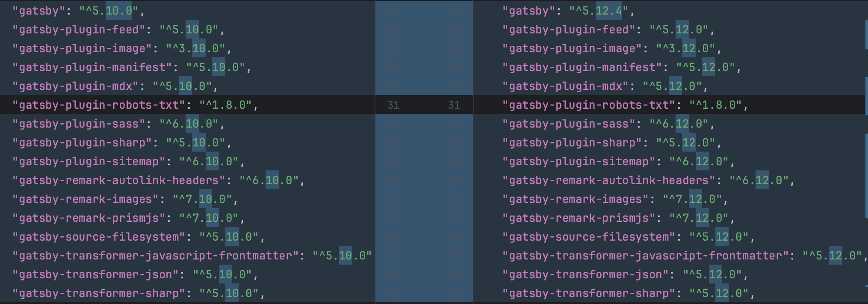Click gatsby-remark-images key in left pane
The image size is (868, 304).
85,199
